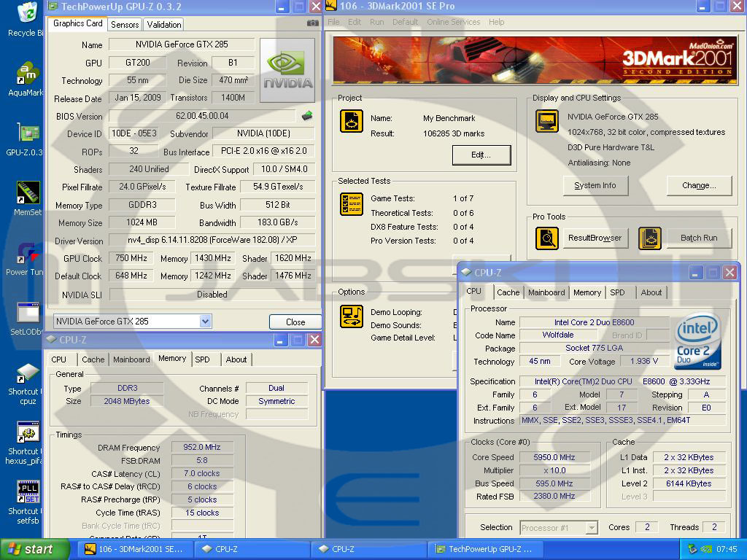Click the NVIDIA tray icon in taskbar

click(706, 549)
